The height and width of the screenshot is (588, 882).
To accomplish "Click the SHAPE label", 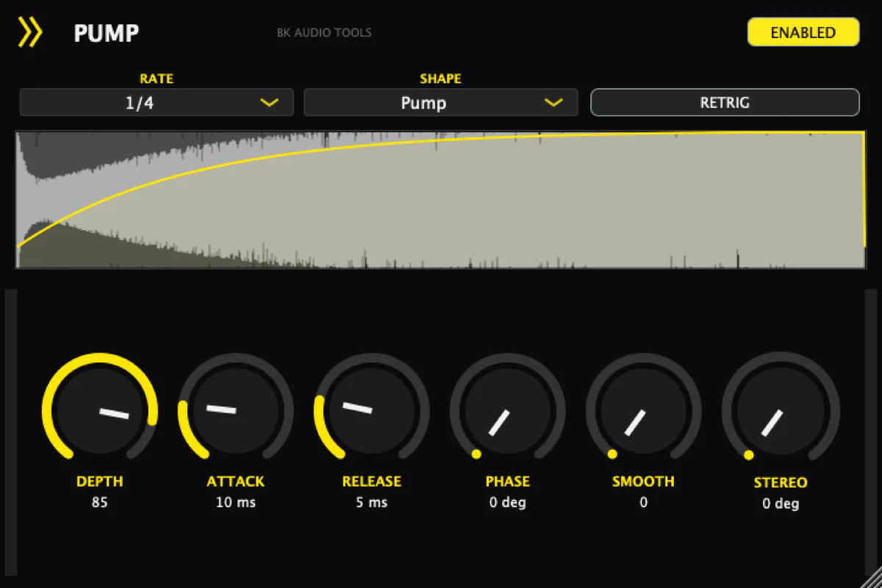I will point(441,79).
